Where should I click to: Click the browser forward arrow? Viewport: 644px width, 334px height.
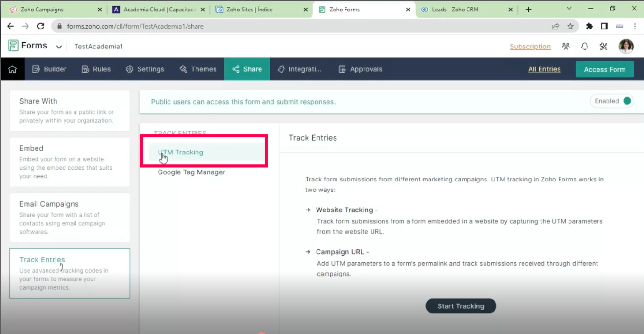click(x=26, y=27)
